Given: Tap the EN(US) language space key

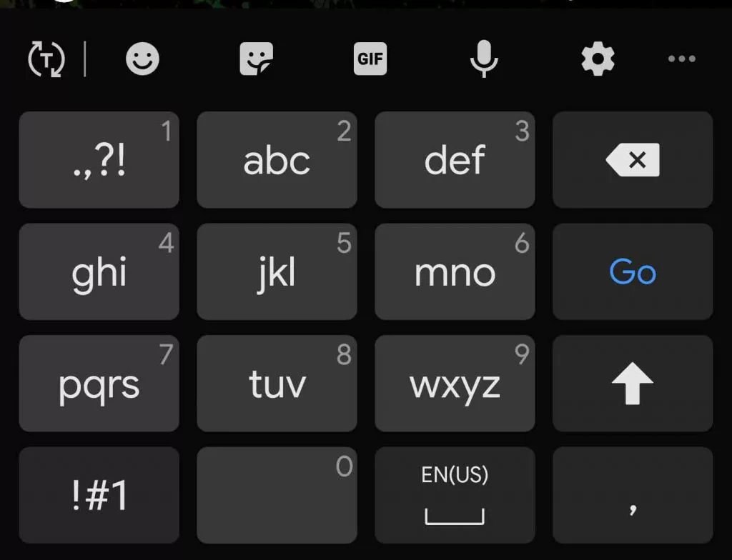Looking at the screenshot, I should [455, 495].
